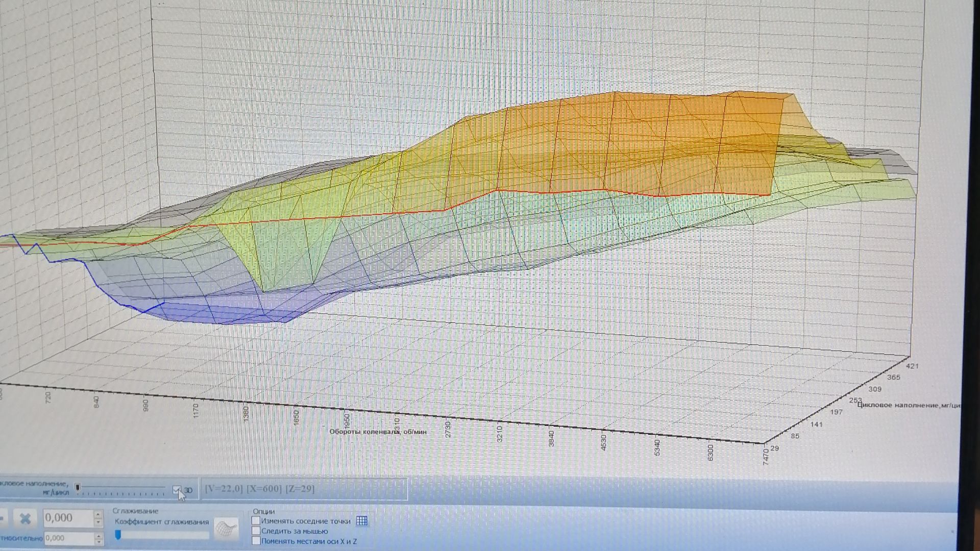Click the 421 cyclic fill axis label
Viewport: 980px width, 551px height.
912,366
